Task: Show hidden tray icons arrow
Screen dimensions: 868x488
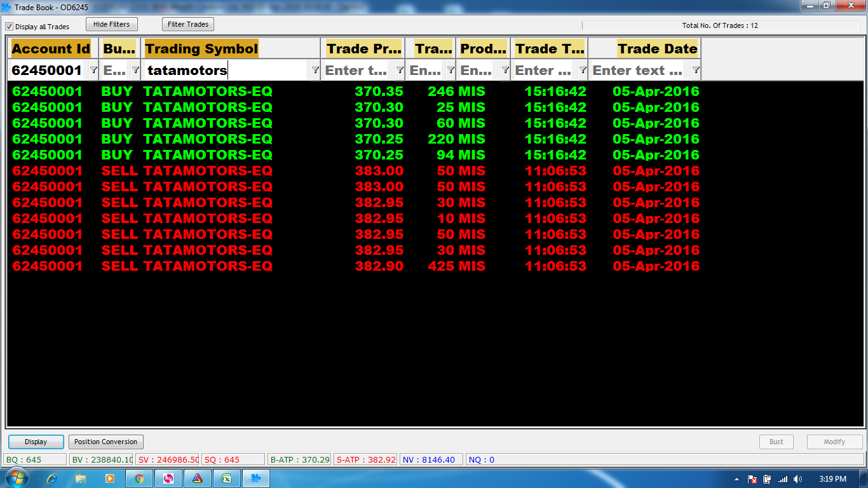Action: point(736,479)
